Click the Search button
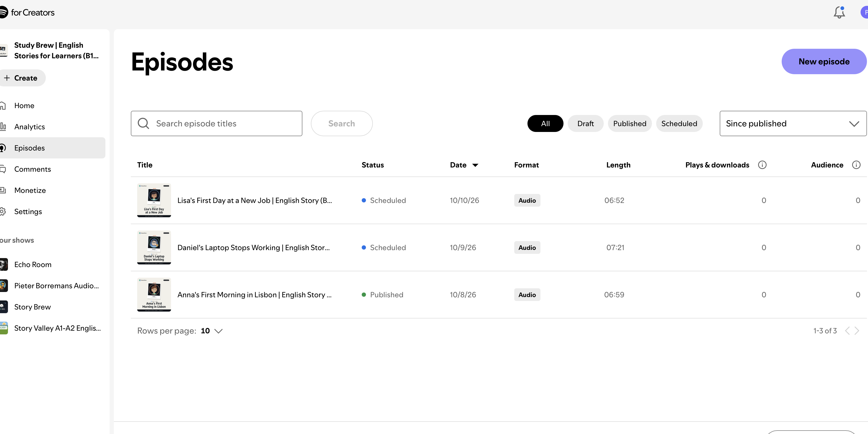Image resolution: width=868 pixels, height=434 pixels. [341, 123]
